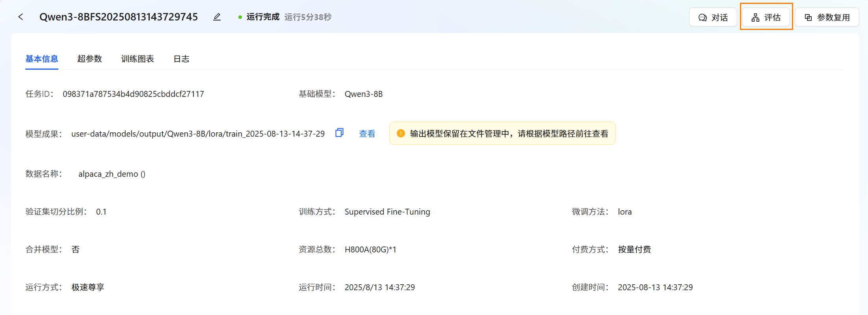The image size is (868, 315).
Task: Click the task ID value
Action: coord(133,94)
